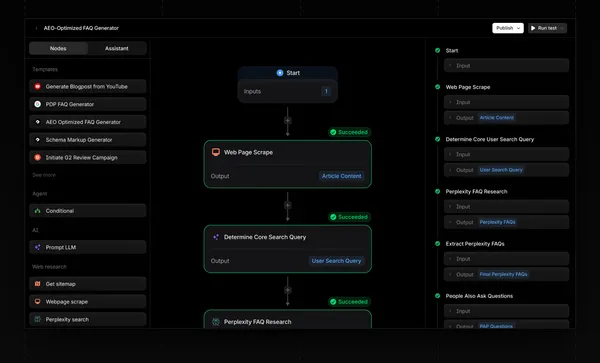Click the Perplexity search icon in sidebar
This screenshot has height=363, width=600.
click(38, 319)
